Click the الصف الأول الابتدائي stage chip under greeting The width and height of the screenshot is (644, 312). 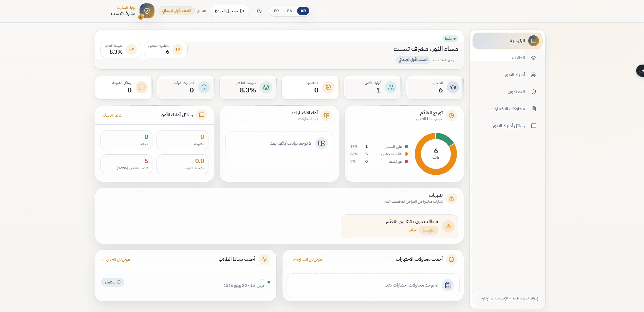(x=413, y=60)
